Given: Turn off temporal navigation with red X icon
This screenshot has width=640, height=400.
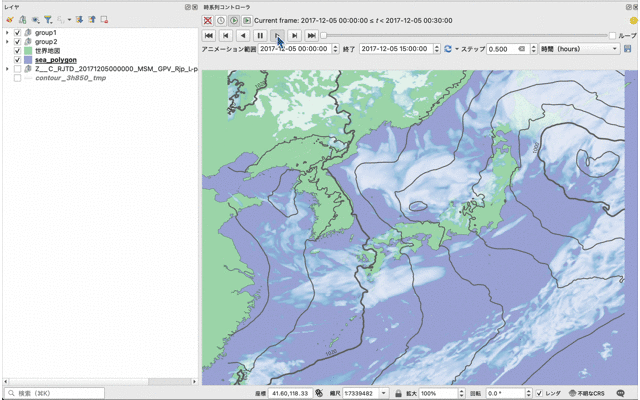Looking at the screenshot, I should [208, 20].
